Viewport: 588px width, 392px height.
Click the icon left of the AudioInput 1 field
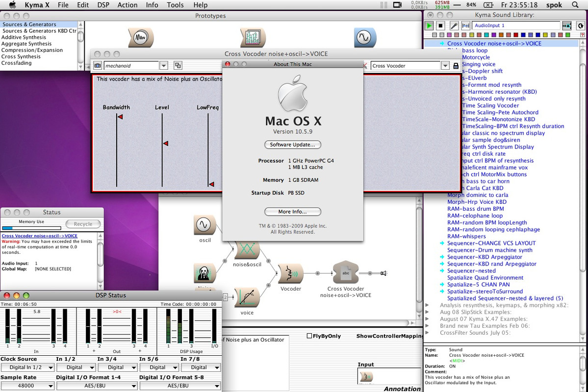coord(466,25)
